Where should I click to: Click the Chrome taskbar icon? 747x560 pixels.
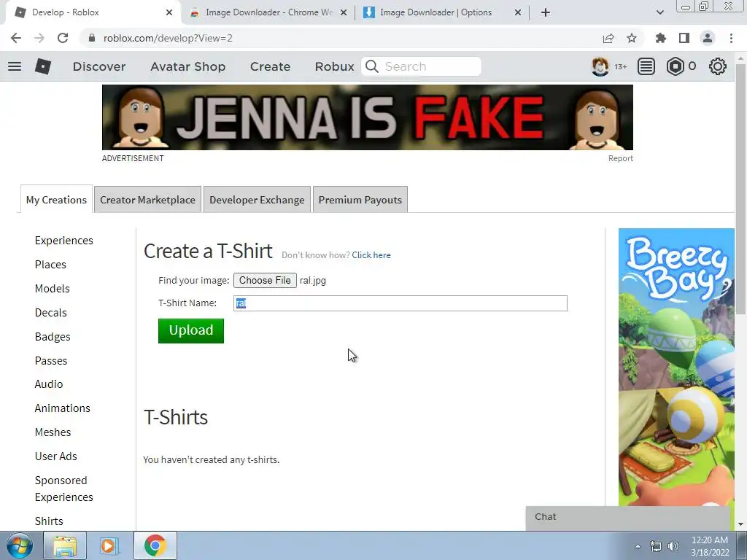155,545
